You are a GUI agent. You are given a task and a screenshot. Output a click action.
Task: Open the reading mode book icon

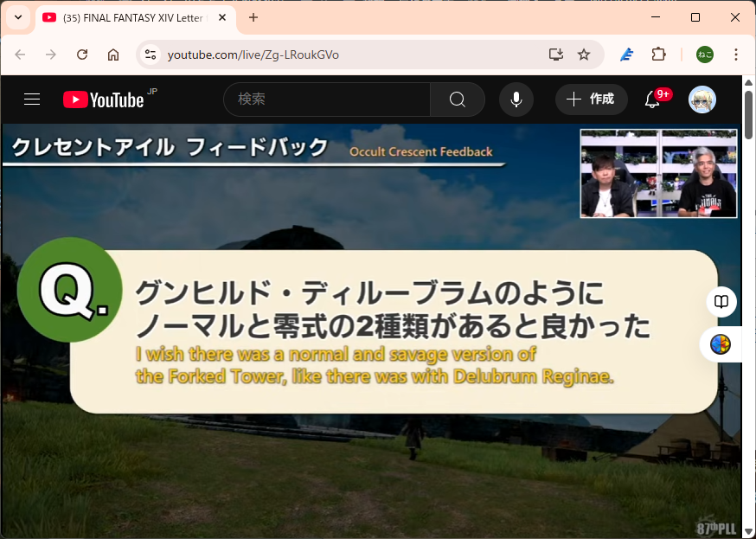tap(721, 302)
